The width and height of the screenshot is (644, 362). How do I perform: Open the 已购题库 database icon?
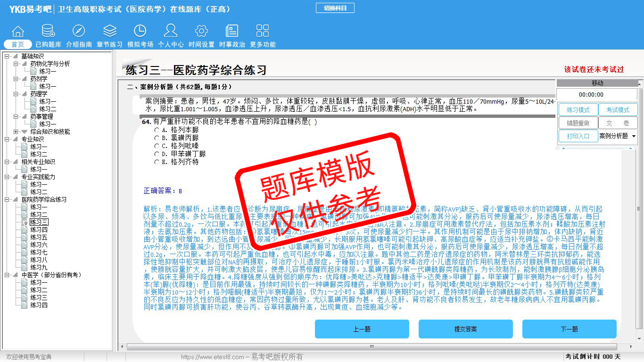coord(48,32)
